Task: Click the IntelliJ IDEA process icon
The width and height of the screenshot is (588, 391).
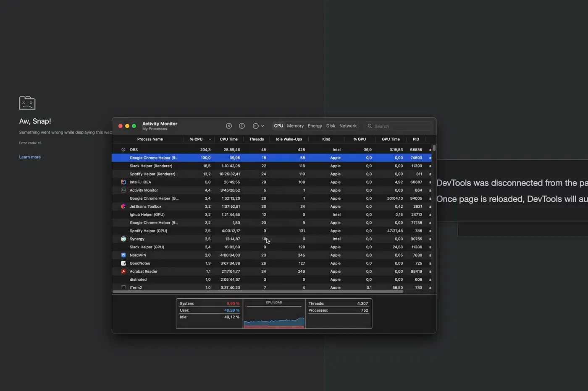Action: point(123,182)
